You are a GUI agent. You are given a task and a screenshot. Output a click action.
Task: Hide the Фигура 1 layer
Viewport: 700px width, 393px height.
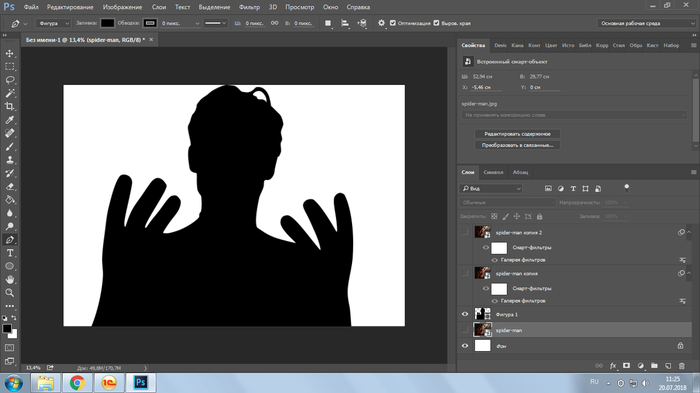465,314
